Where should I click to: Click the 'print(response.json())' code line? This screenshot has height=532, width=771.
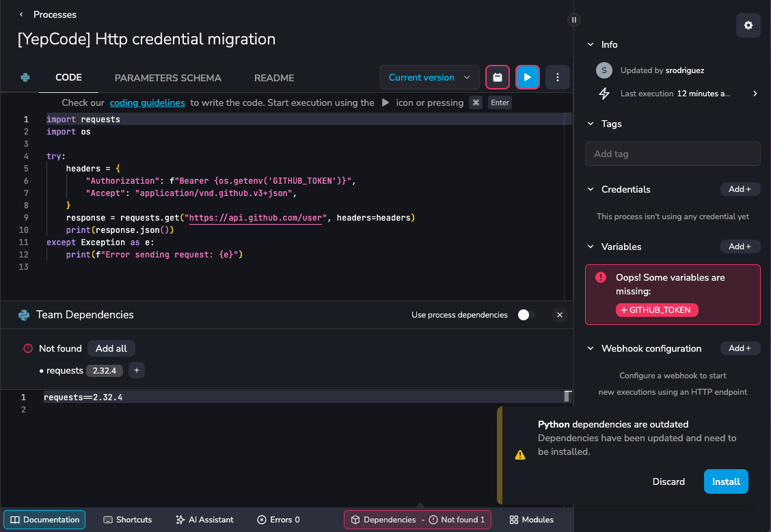click(120, 230)
